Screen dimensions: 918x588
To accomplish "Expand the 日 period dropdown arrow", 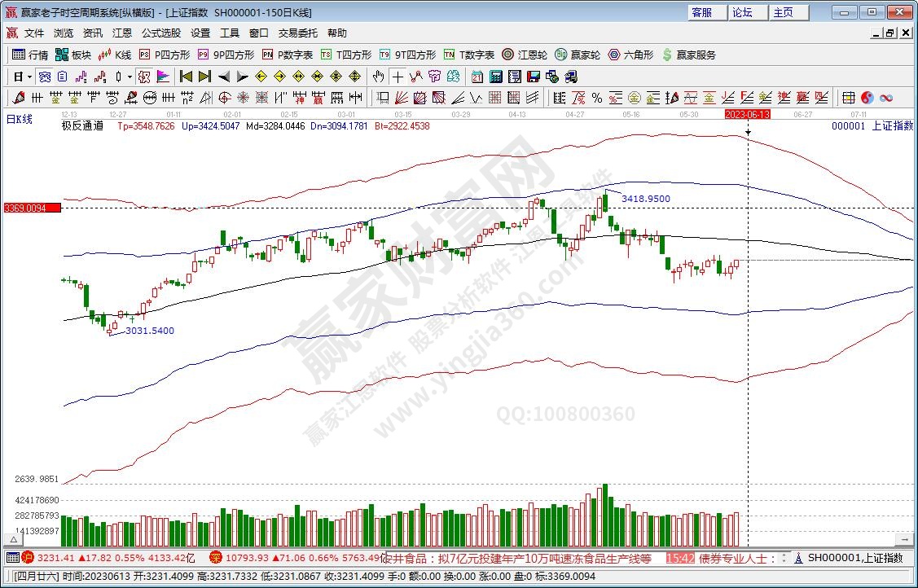I will 29,77.
